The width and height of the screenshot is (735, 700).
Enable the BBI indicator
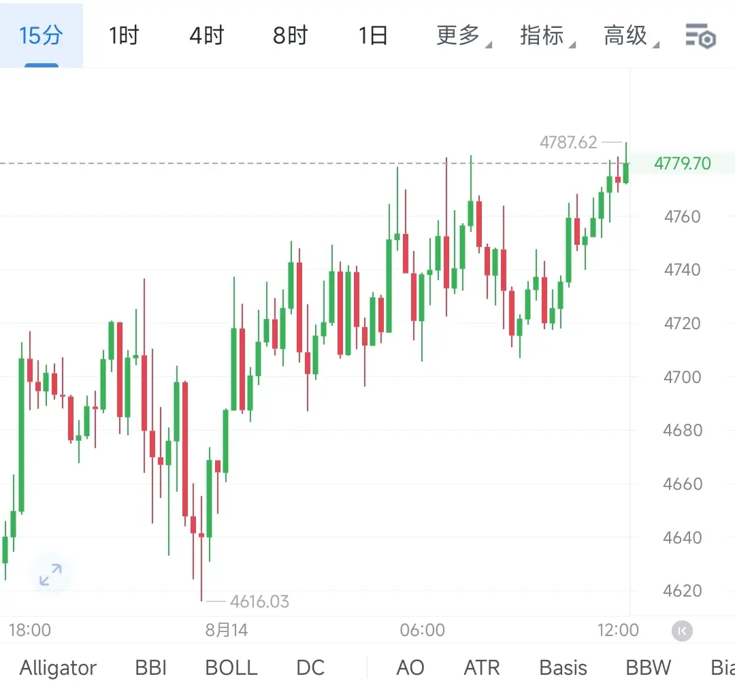click(x=151, y=667)
